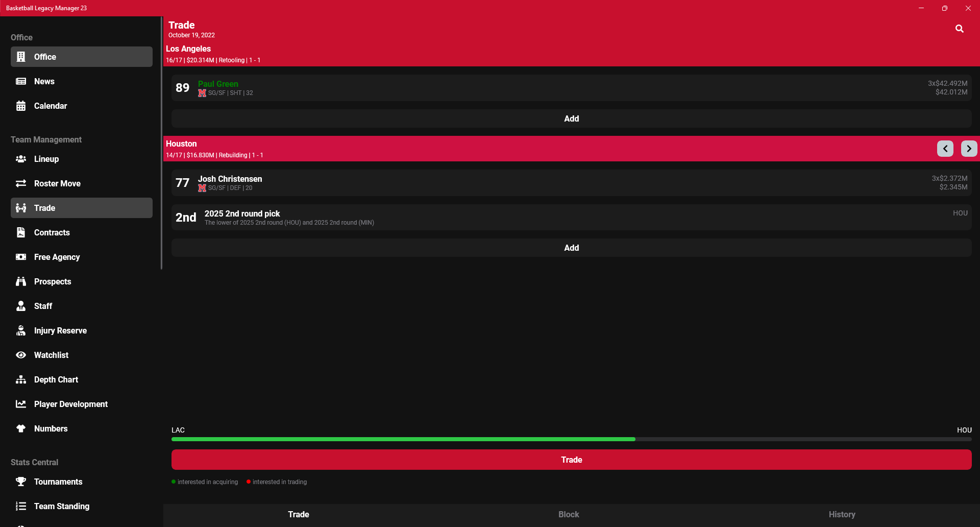Open the Injury Reserve page
Screen dimensions: 980x527
click(x=82, y=330)
